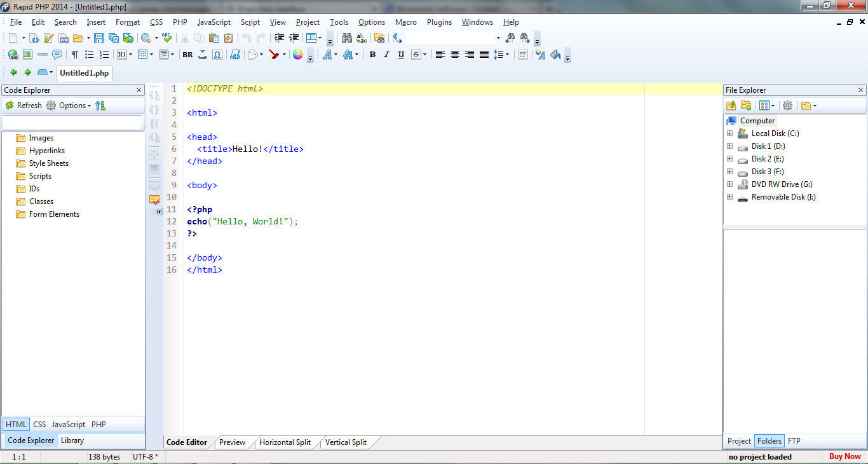
Task: Save the current file
Action: (98, 38)
